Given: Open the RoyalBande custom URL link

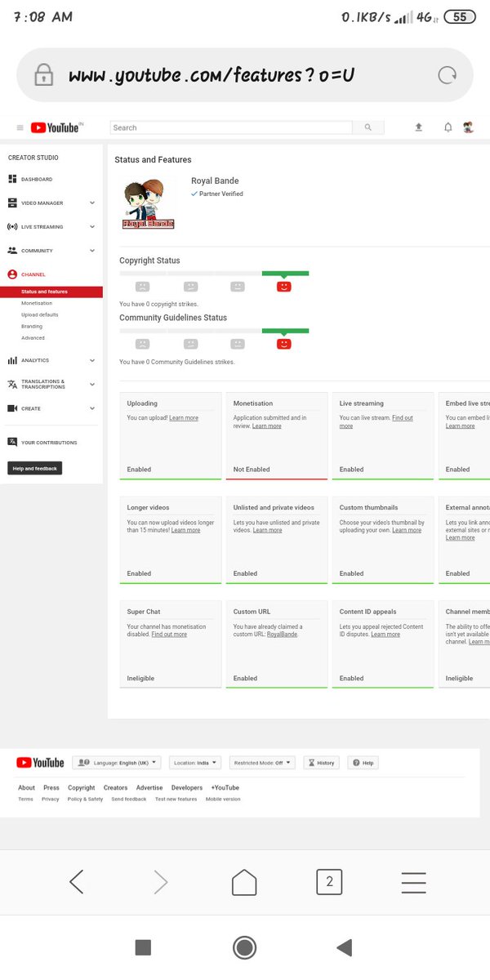Looking at the screenshot, I should pos(283,635).
